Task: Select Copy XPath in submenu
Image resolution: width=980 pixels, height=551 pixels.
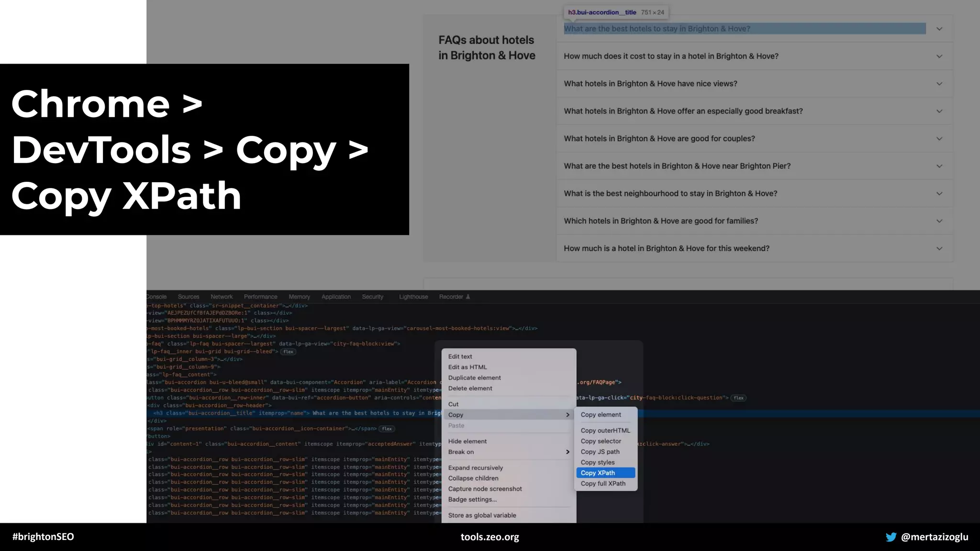Action: (x=606, y=473)
